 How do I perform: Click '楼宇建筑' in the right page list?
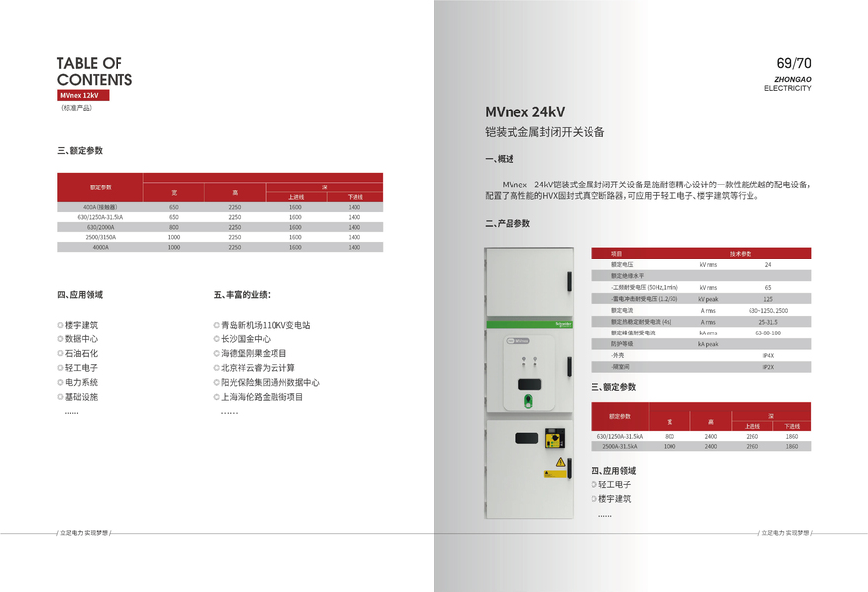pos(614,499)
